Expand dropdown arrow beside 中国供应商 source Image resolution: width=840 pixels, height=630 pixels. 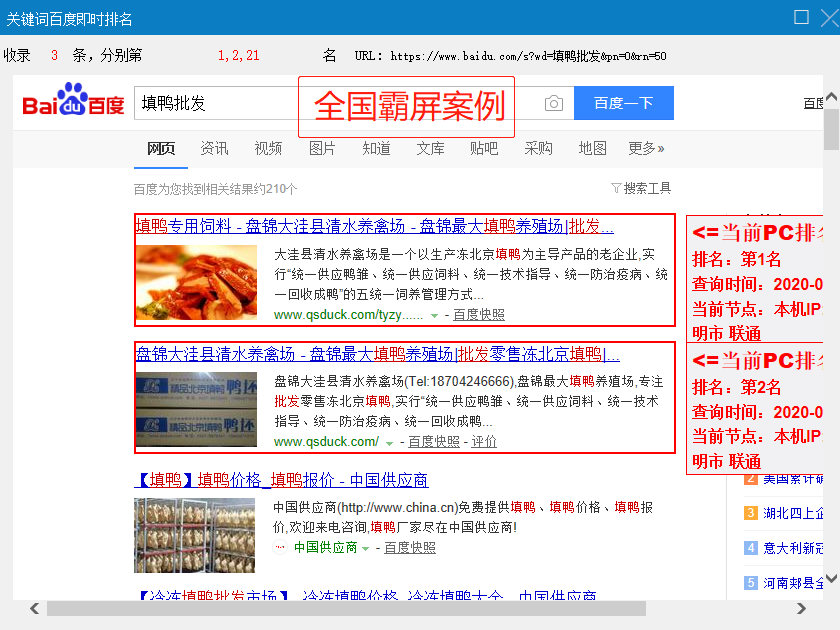366,549
